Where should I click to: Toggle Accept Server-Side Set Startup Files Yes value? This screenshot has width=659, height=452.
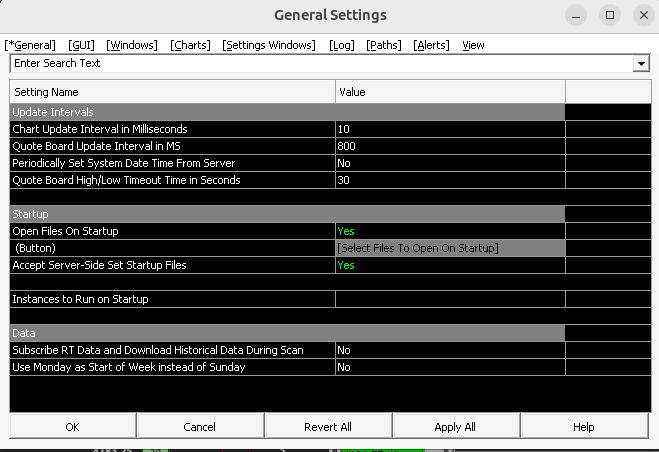point(451,265)
